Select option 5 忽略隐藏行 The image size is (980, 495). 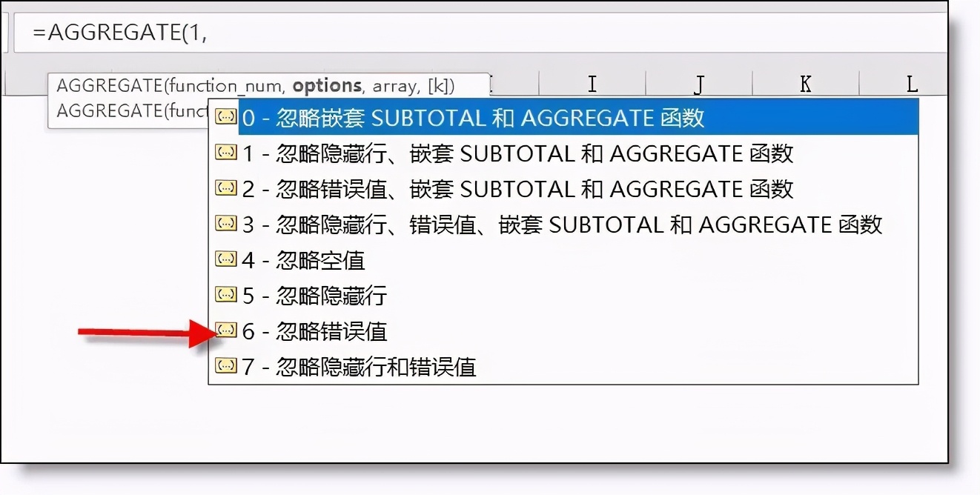(x=563, y=296)
